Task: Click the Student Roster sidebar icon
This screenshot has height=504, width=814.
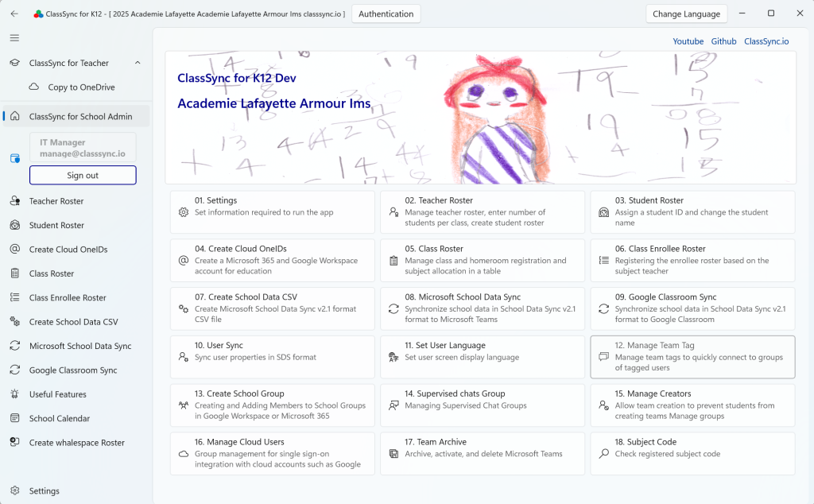Action: pos(15,225)
